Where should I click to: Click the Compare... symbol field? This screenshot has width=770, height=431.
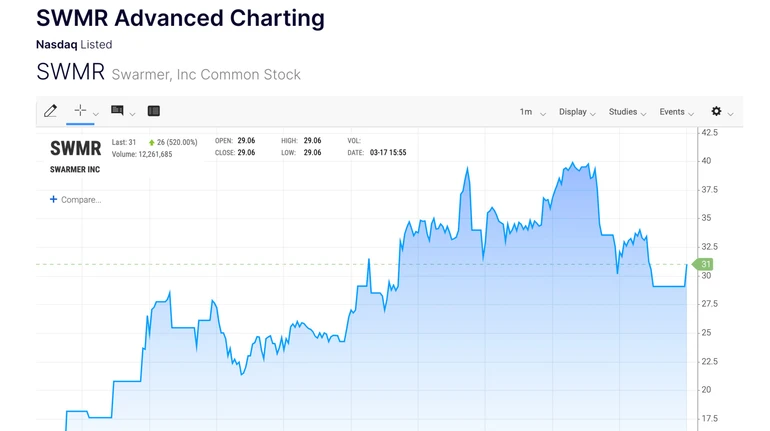pos(81,200)
